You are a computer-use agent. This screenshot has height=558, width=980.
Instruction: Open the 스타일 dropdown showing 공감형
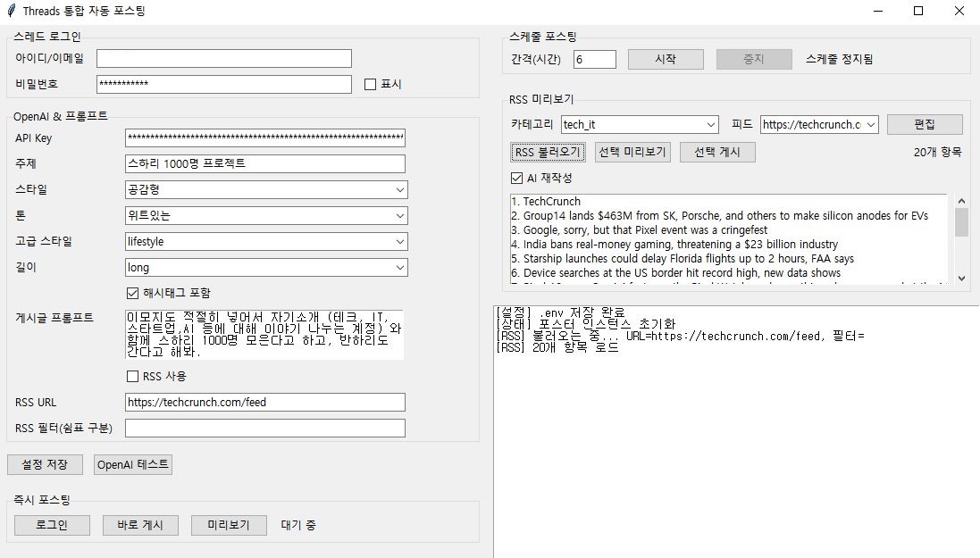click(x=266, y=190)
